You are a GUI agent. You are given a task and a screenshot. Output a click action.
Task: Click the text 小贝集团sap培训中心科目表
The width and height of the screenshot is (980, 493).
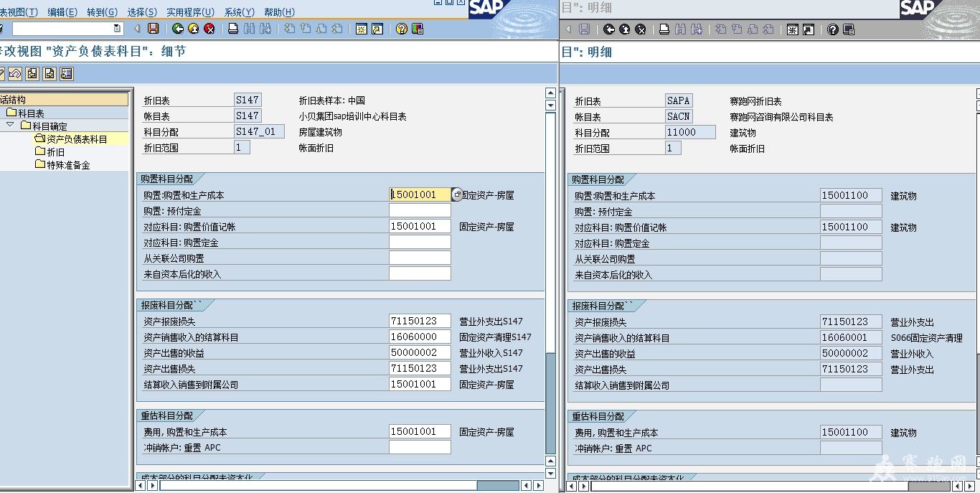click(352, 116)
